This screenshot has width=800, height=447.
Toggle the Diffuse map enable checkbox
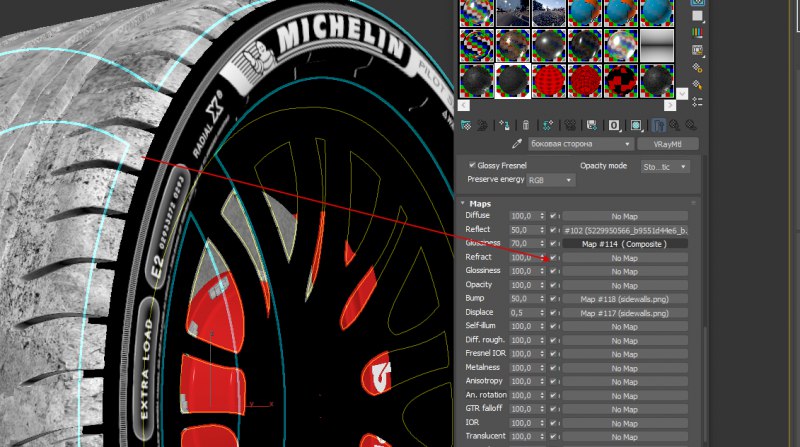coord(553,216)
